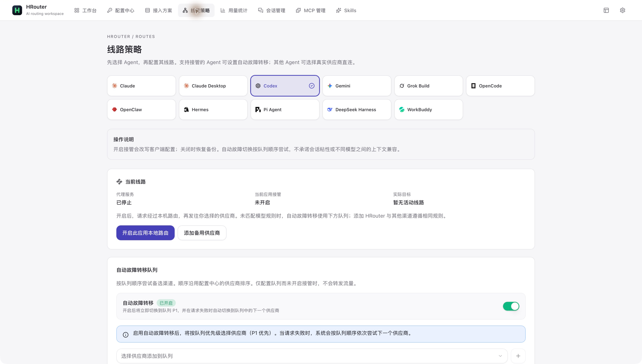
Task: Click the WorkBuddy green icon
Action: point(402,109)
